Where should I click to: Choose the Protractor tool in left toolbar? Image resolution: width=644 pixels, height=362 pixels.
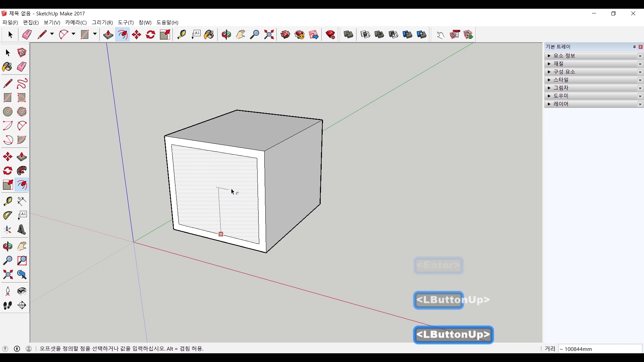point(8,216)
